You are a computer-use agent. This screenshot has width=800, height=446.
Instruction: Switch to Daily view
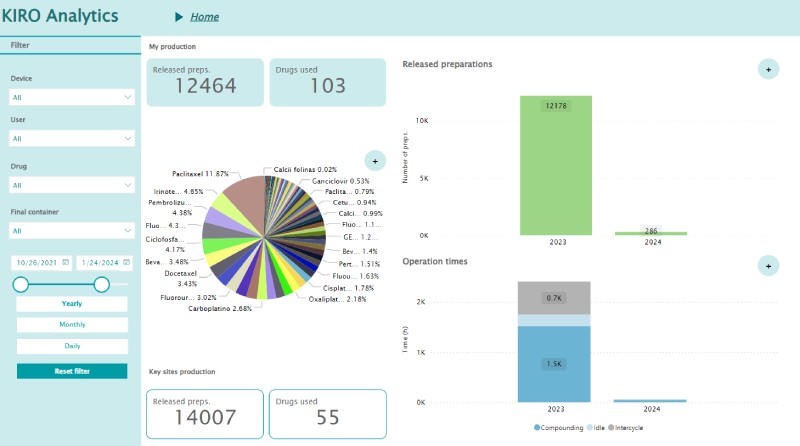(72, 346)
